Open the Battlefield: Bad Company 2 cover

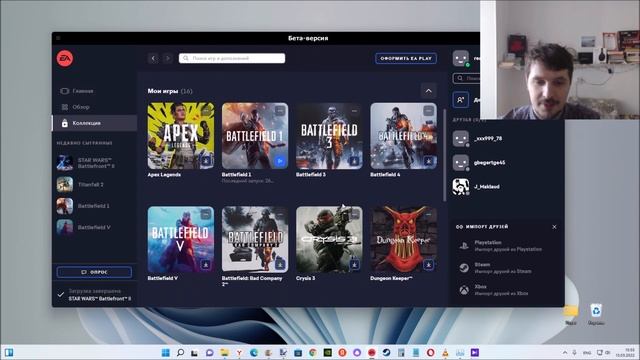coord(255,239)
